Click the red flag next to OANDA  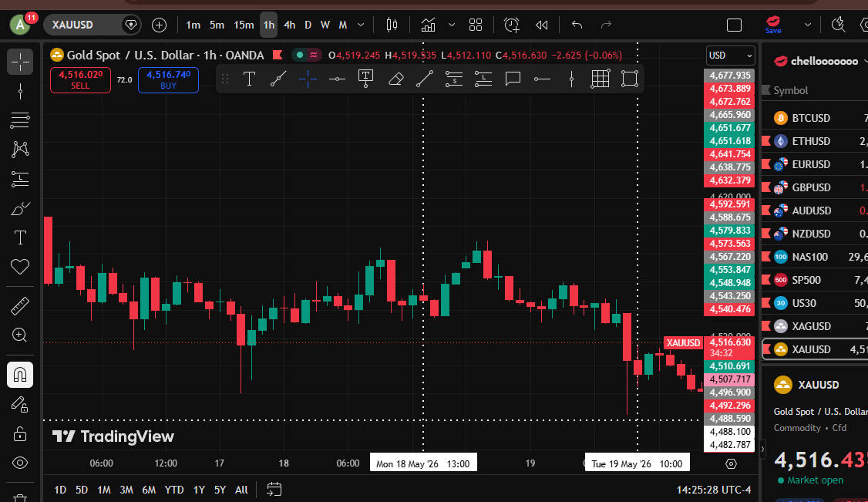click(278, 56)
